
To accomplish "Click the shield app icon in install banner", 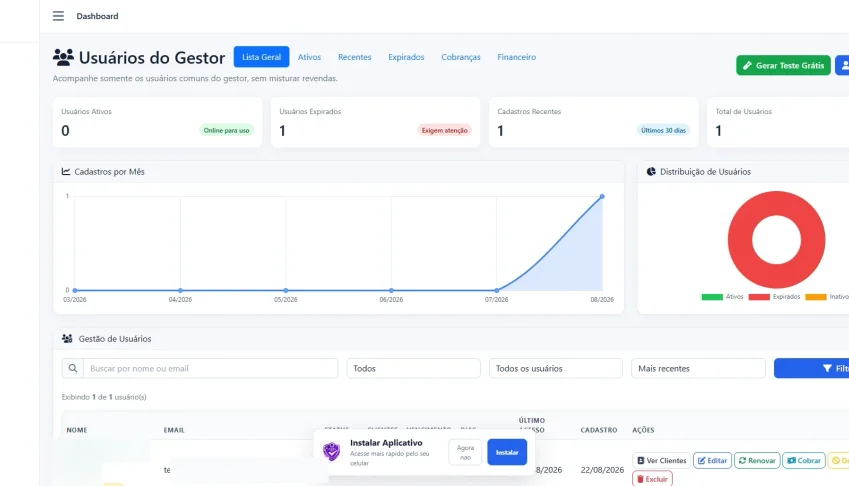I will tap(331, 451).
